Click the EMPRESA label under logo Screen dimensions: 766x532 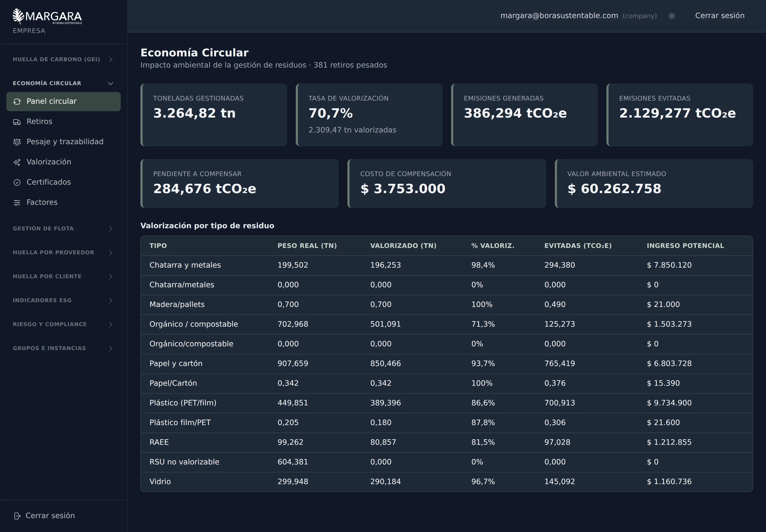(x=29, y=31)
